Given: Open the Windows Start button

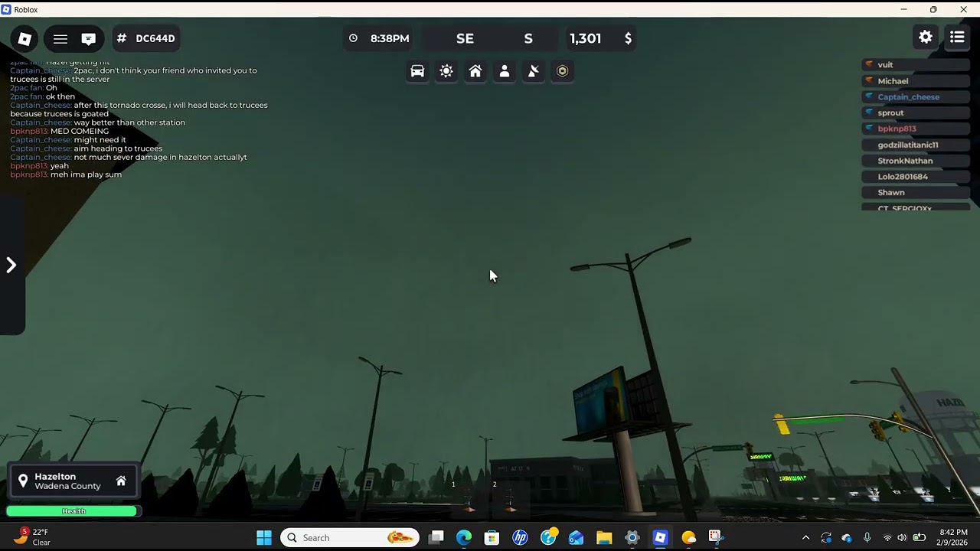Looking at the screenshot, I should pyautogui.click(x=264, y=538).
